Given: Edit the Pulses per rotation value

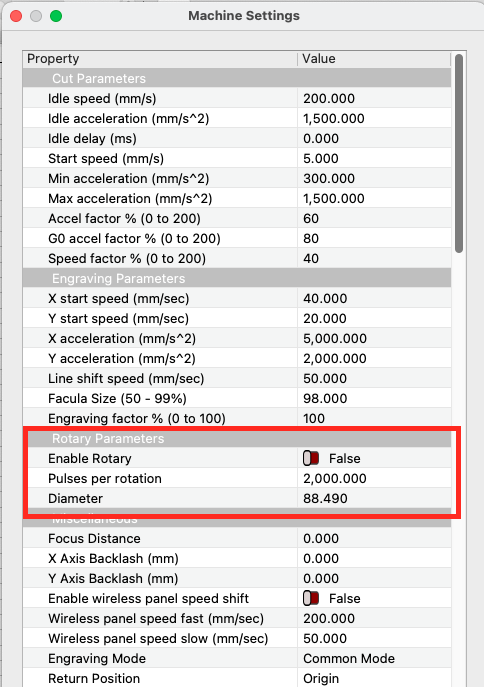Looking at the screenshot, I should tap(374, 478).
